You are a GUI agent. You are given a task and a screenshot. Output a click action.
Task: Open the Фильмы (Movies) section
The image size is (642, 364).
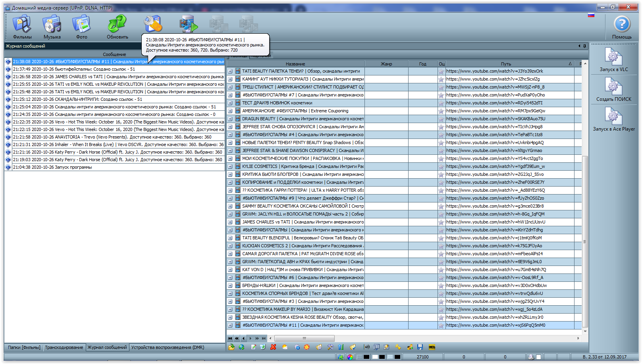click(x=22, y=26)
